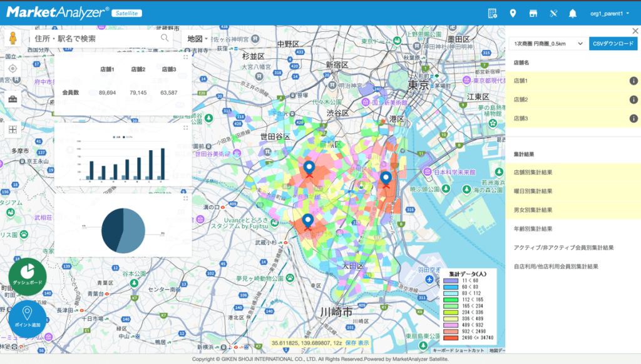641x364 pixels.
Task: Click the location pin icon in header
Action: (x=513, y=14)
